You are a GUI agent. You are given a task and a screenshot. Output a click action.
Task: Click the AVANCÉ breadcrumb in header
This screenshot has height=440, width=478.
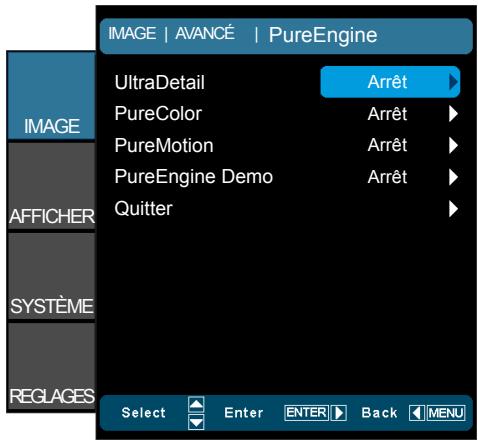pyautogui.click(x=205, y=33)
